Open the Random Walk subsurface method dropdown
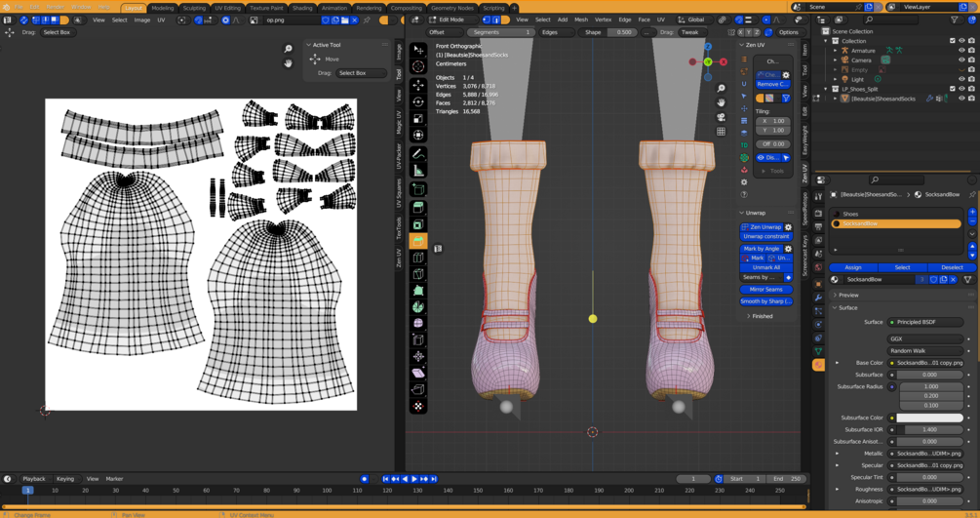 (925, 351)
